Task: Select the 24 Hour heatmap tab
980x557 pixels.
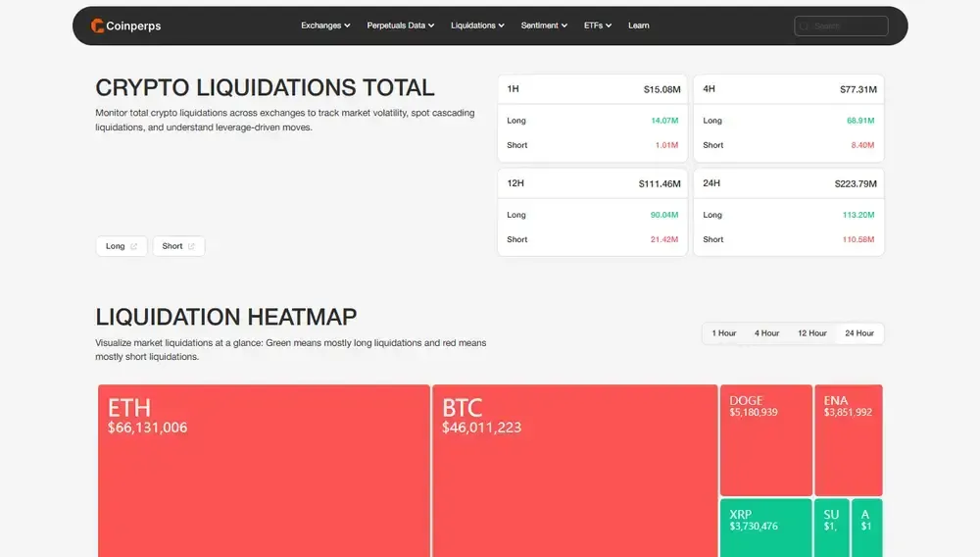Action: tap(859, 333)
